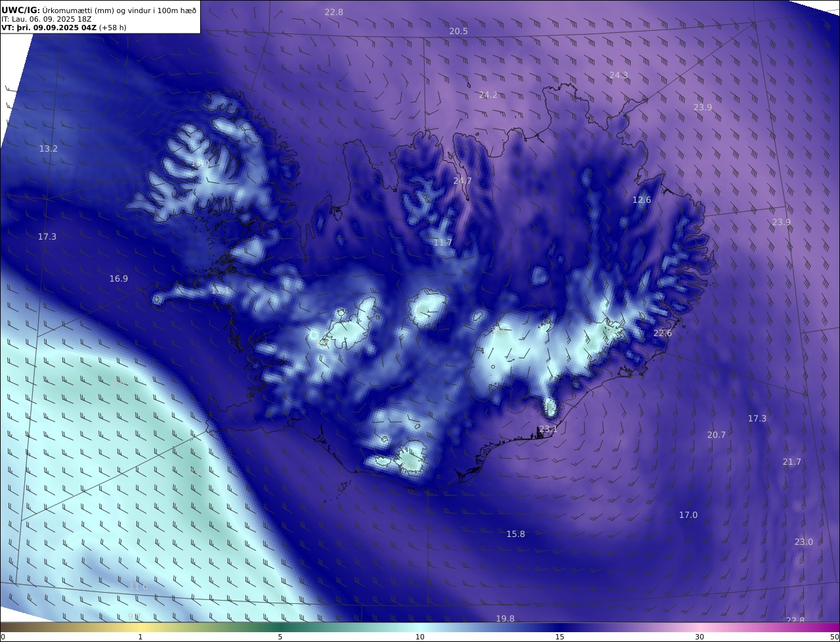Select the map value 24.2
The image size is (840, 642).
(488, 95)
